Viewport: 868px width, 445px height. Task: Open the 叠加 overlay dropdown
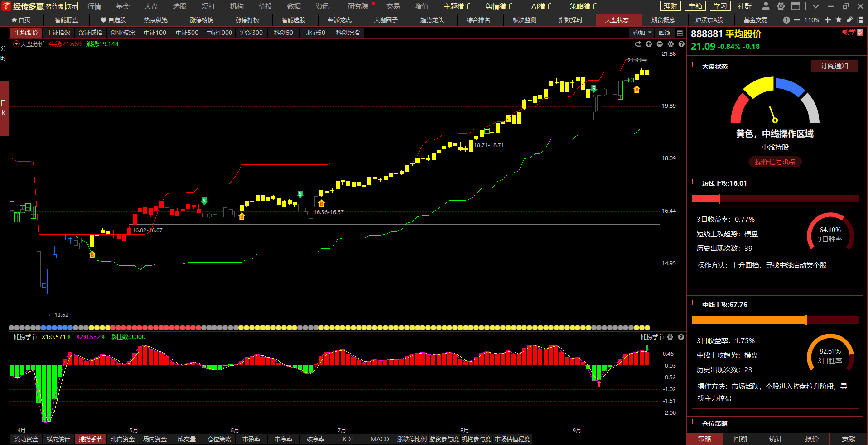click(x=642, y=33)
